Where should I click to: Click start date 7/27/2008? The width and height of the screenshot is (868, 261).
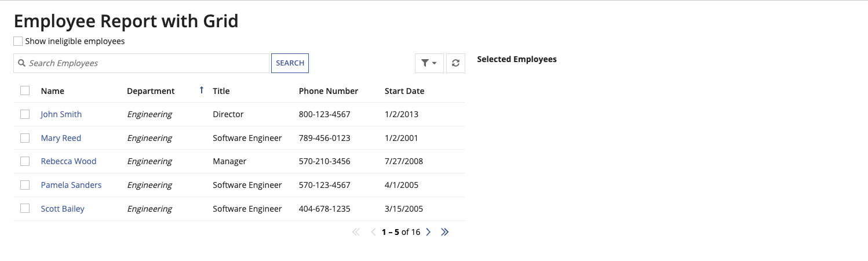(404, 161)
